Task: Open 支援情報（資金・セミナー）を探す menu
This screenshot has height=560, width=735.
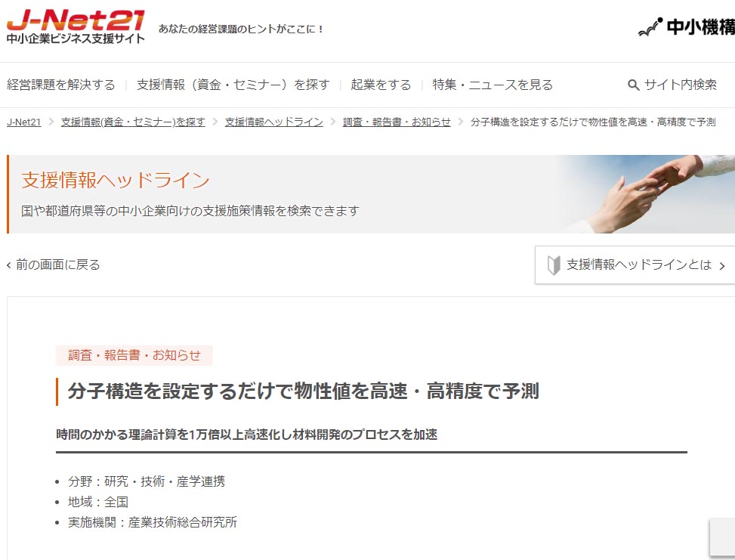Action: (x=233, y=85)
